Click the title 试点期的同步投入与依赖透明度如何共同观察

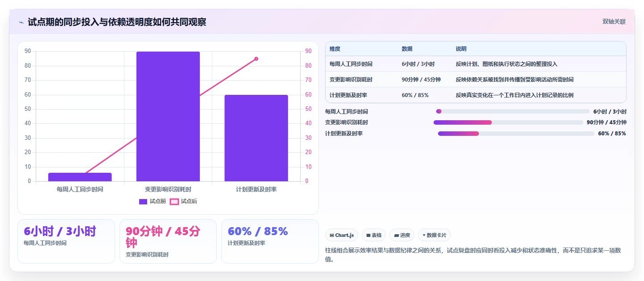pyautogui.click(x=117, y=22)
